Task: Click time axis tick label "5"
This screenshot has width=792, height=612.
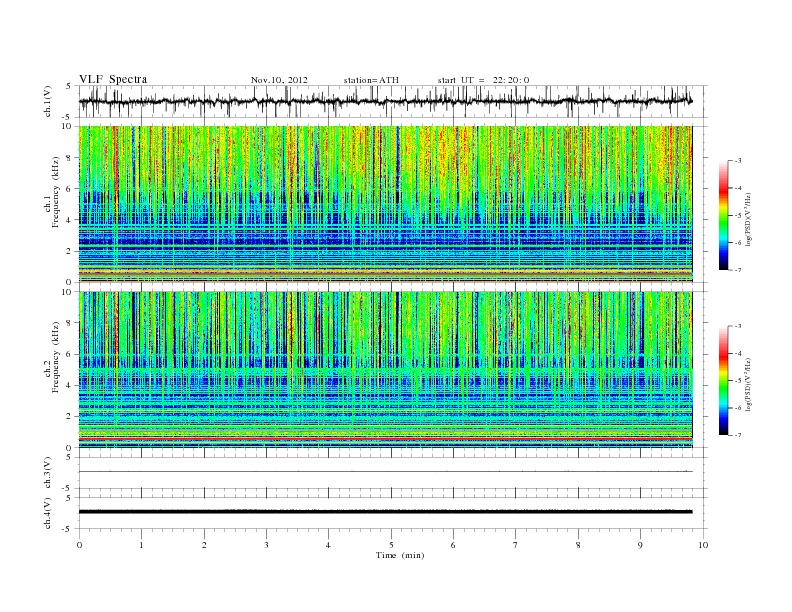Action: point(391,545)
